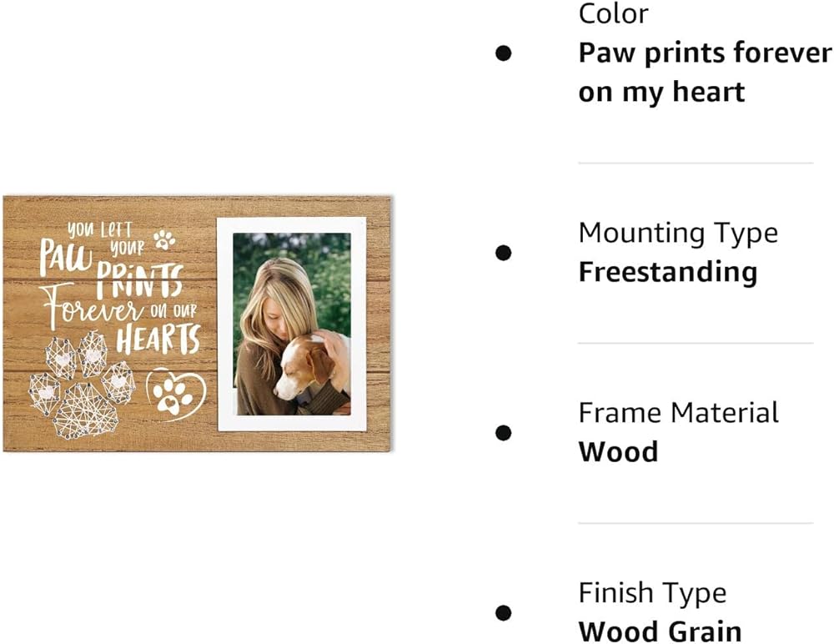This screenshot has width=834, height=644.
Task: Click the bullet beside Mounting Type
Action: [504, 252]
